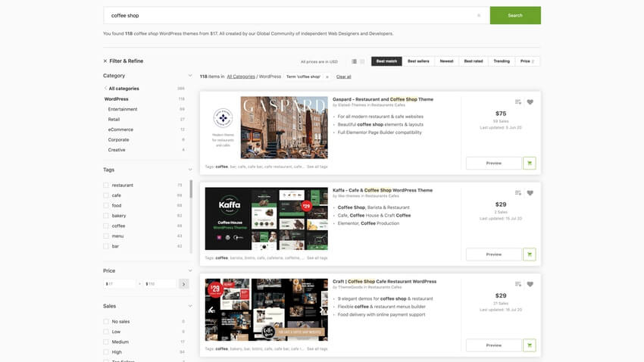Click the Clear all link
Screen dimensions: 644x362
(x=343, y=76)
